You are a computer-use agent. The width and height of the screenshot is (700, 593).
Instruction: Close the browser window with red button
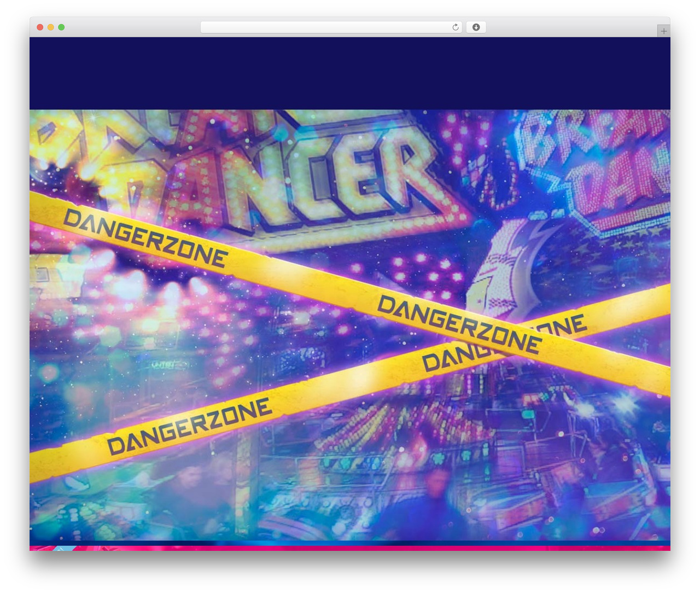[x=40, y=27]
